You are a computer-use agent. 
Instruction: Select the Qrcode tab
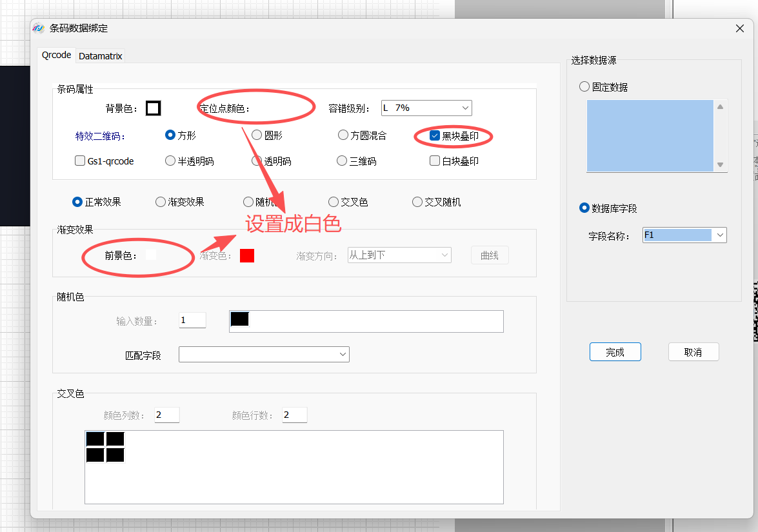tap(56, 55)
